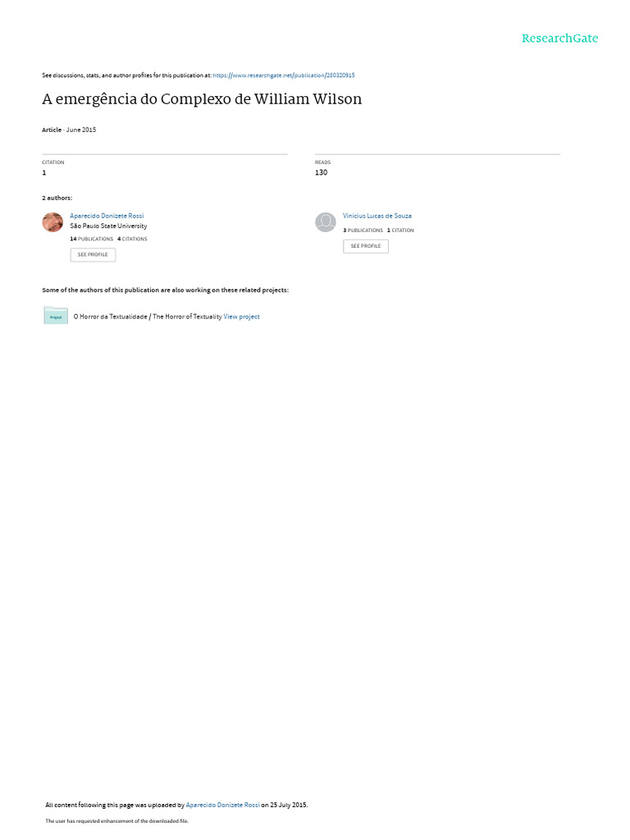Open the researchgate.net publication URL link

click(x=284, y=75)
